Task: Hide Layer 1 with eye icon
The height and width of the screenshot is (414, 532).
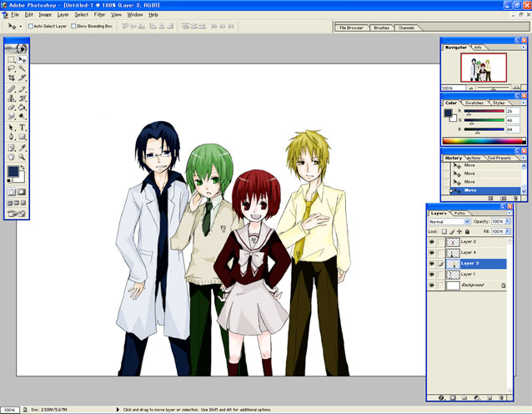Action: pyautogui.click(x=432, y=275)
